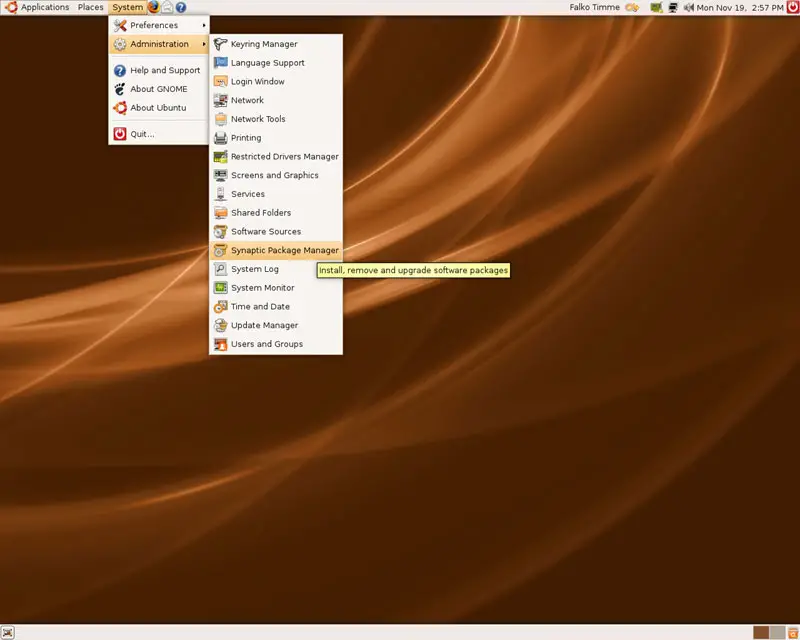Launch Firefox from the top panel
Viewport: 800px width, 640px height.
tap(154, 7)
